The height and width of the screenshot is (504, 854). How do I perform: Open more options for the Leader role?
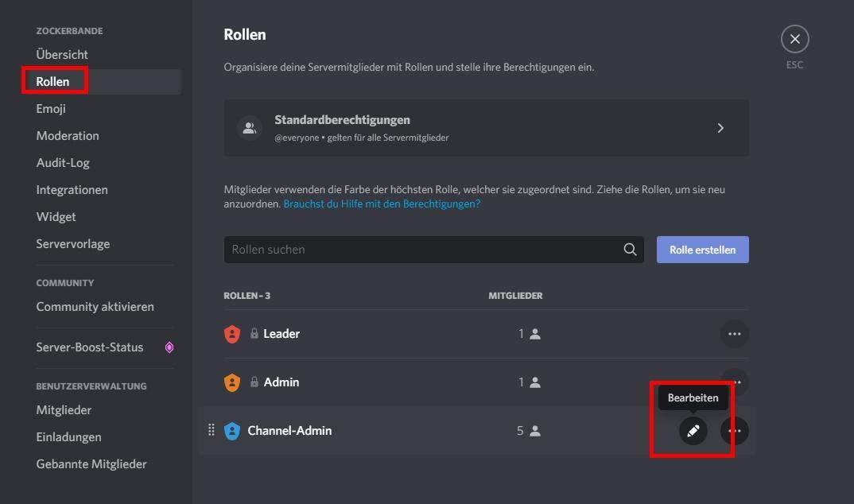(735, 333)
